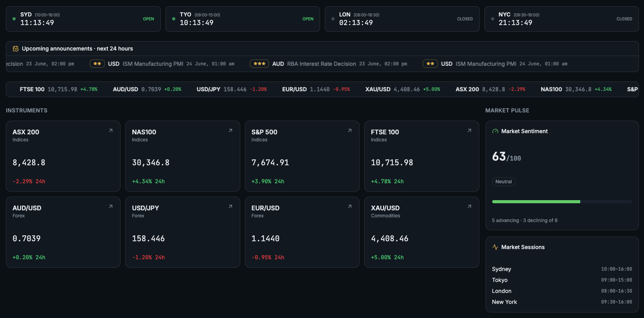Open FTSE 100 card arrow icon
This screenshot has height=318, width=644.
tap(470, 130)
